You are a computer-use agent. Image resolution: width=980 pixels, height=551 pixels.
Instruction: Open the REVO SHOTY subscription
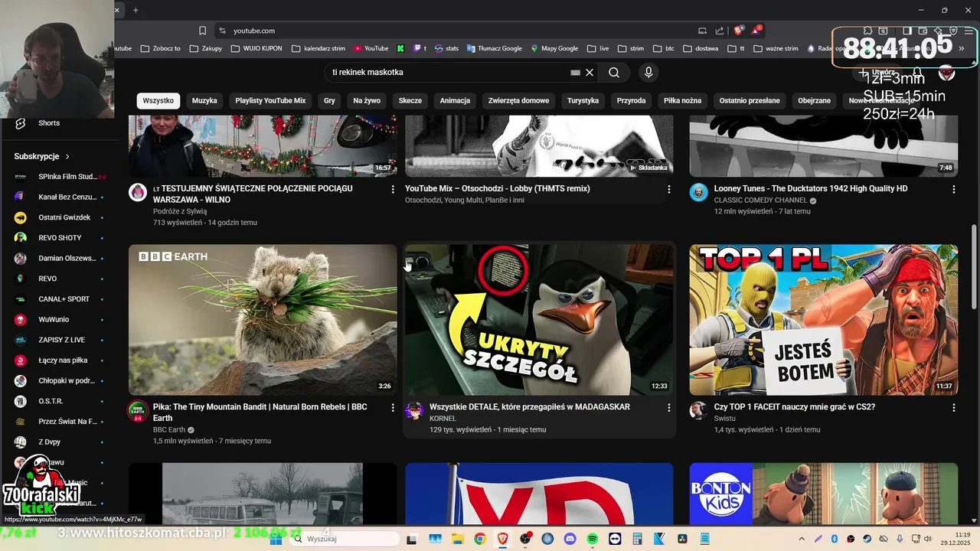point(59,238)
